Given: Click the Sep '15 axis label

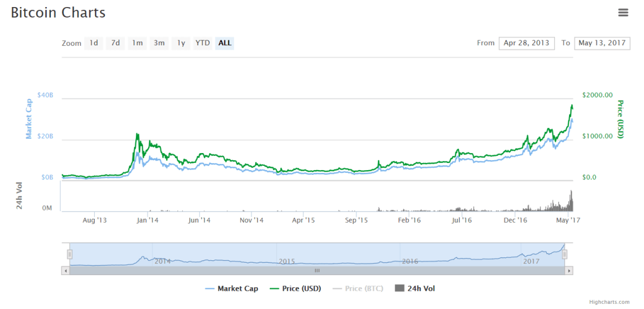Looking at the screenshot, I should click(x=357, y=220).
